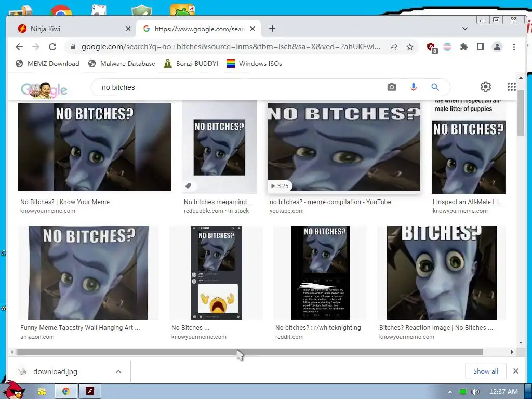Image resolution: width=532 pixels, height=399 pixels.
Task: Share this page from the address bar
Action: click(x=393, y=47)
